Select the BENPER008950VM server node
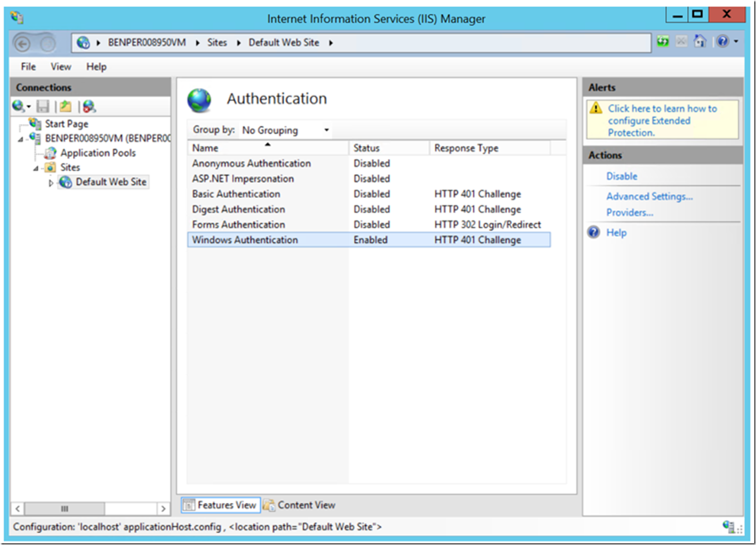This screenshot has width=756, height=545. [x=108, y=138]
